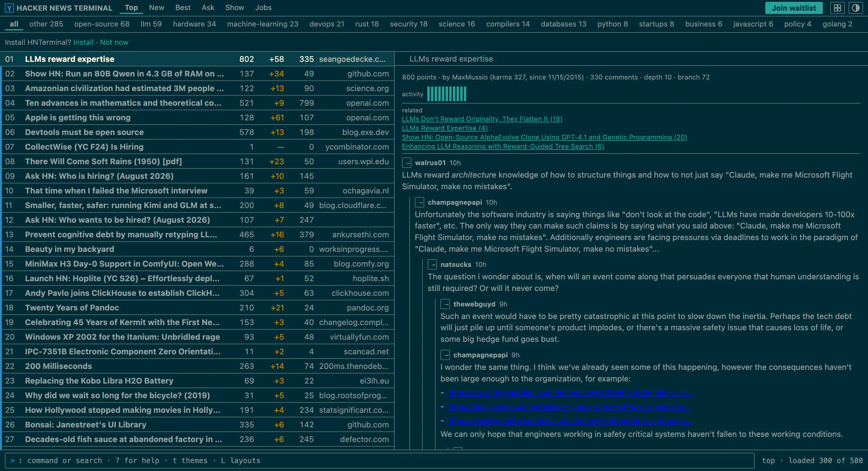Image resolution: width=868 pixels, height=471 pixels.
Task: Filter by open-source 68 topic
Action: [x=102, y=24]
